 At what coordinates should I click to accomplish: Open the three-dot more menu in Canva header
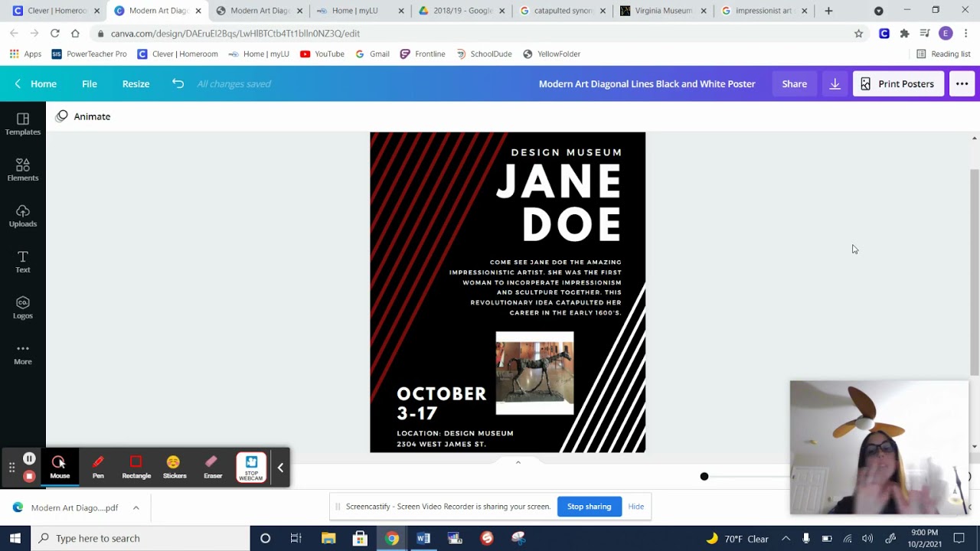coord(962,83)
